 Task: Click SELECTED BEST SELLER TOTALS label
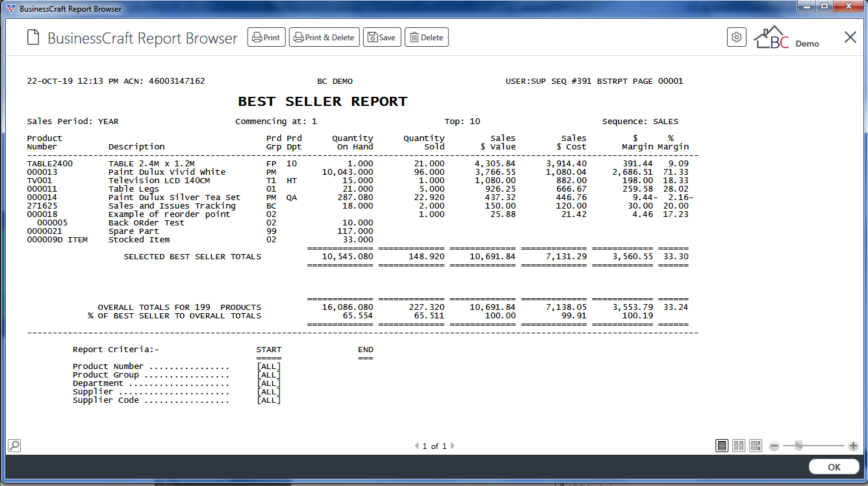point(192,257)
